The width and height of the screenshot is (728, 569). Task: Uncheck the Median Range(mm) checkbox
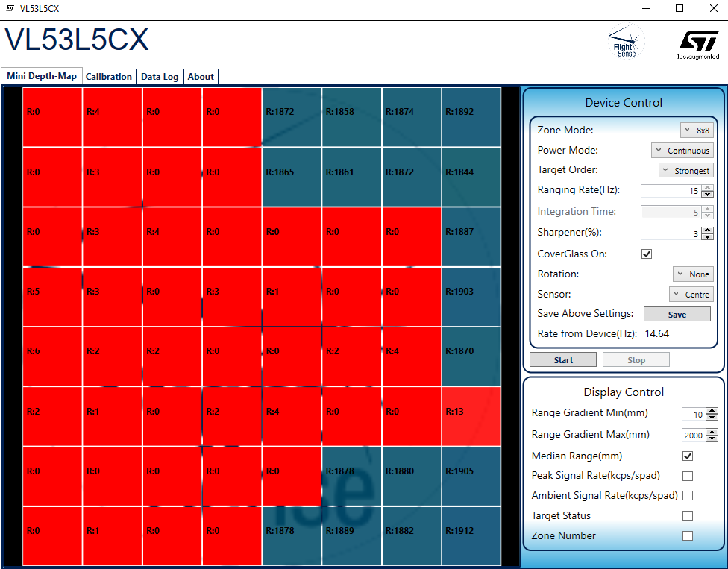pyautogui.click(x=688, y=456)
